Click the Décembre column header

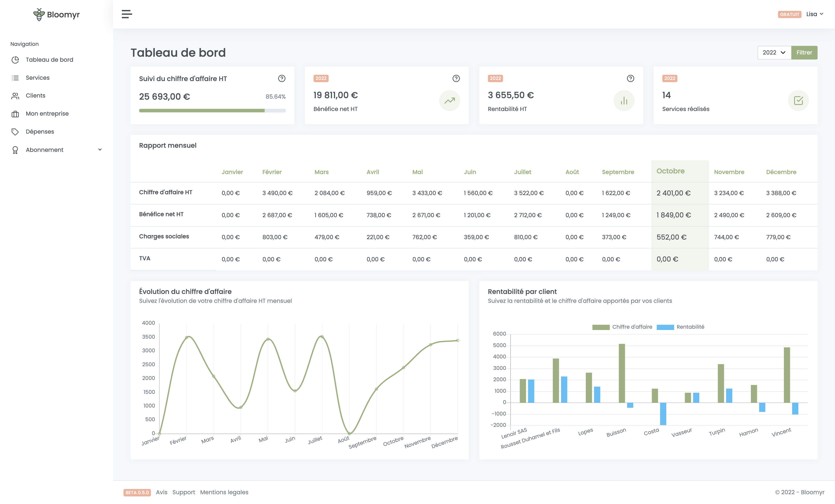point(781,172)
